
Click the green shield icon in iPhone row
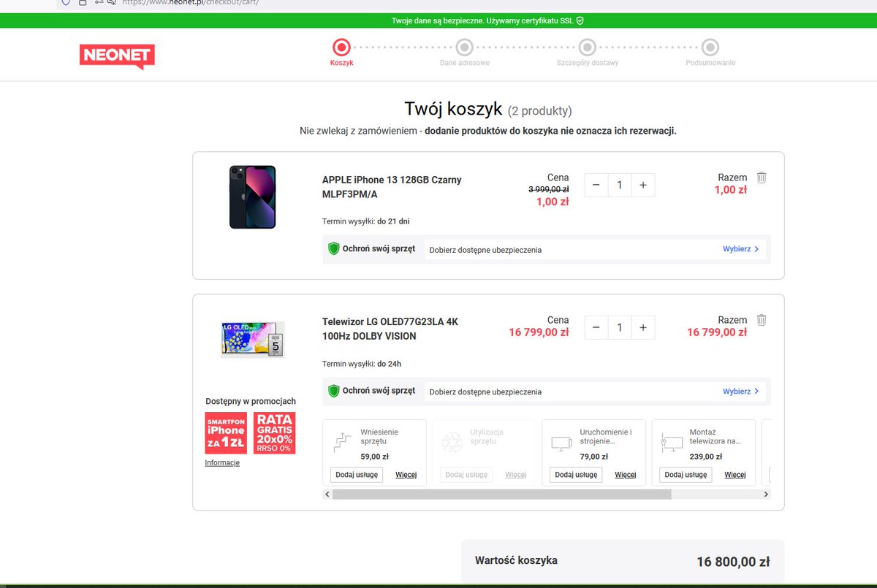tap(334, 249)
